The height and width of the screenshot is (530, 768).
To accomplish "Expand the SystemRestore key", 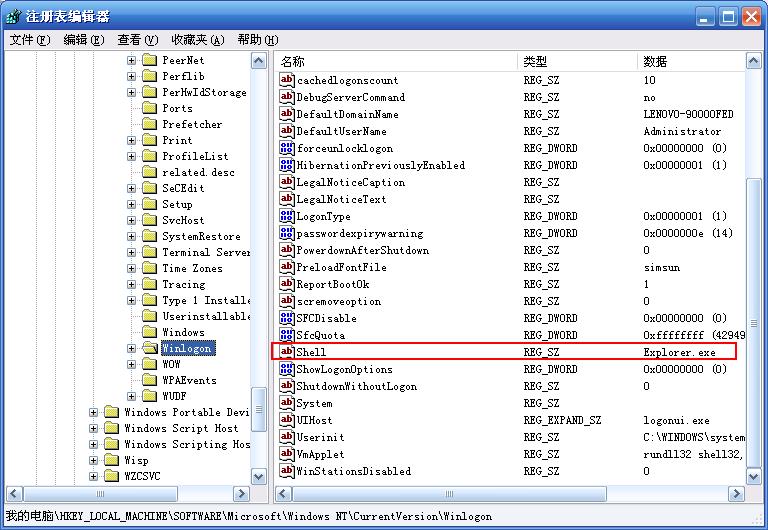I will [131, 236].
